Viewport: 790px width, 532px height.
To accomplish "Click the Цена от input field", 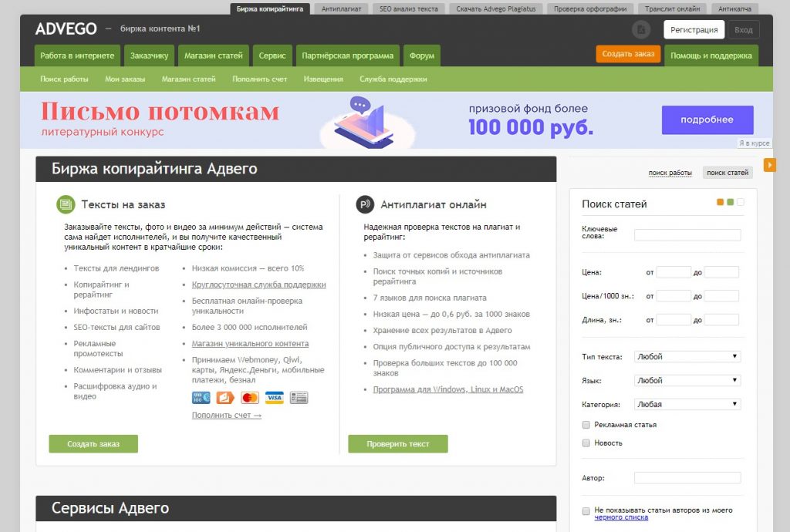I will pos(674,272).
